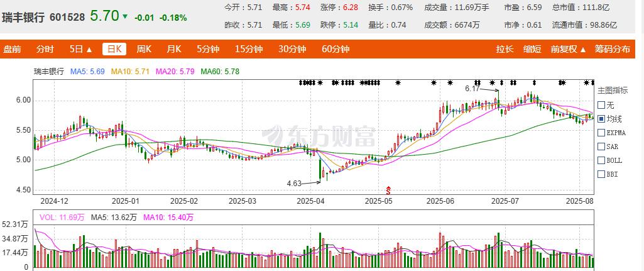Viewport: 644px width, 271px height.
Task: Click the 瑞丰银行 stock name header
Action: click(23, 17)
